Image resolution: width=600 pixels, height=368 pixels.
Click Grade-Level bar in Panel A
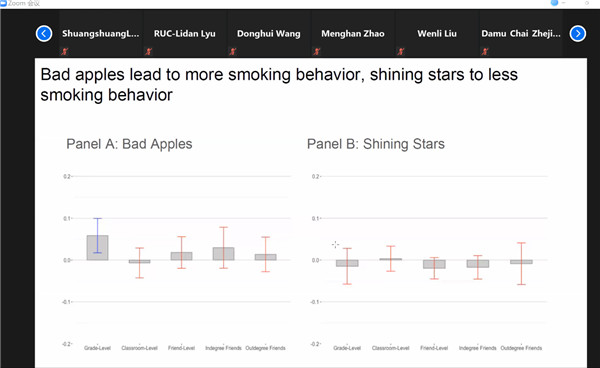97,248
